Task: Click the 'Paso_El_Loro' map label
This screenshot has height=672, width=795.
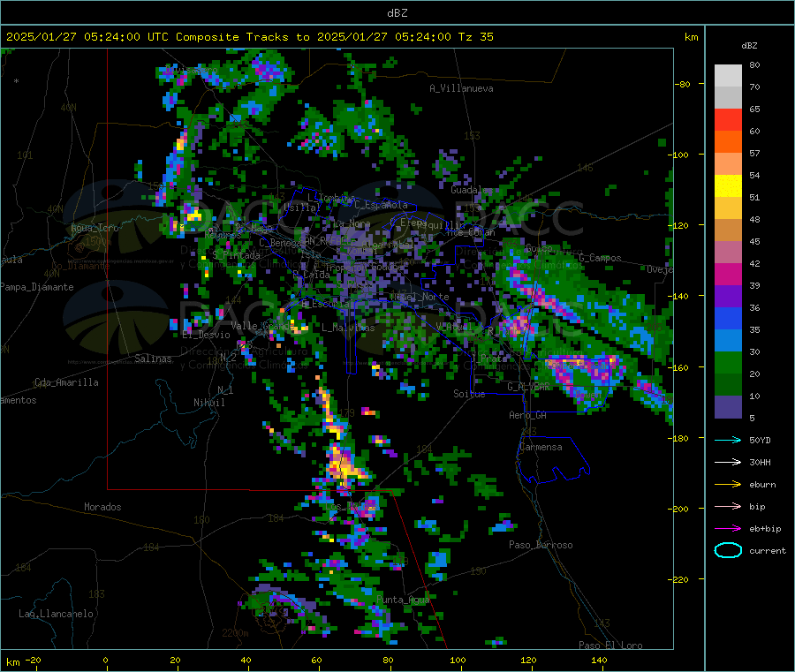Action: 610,646
